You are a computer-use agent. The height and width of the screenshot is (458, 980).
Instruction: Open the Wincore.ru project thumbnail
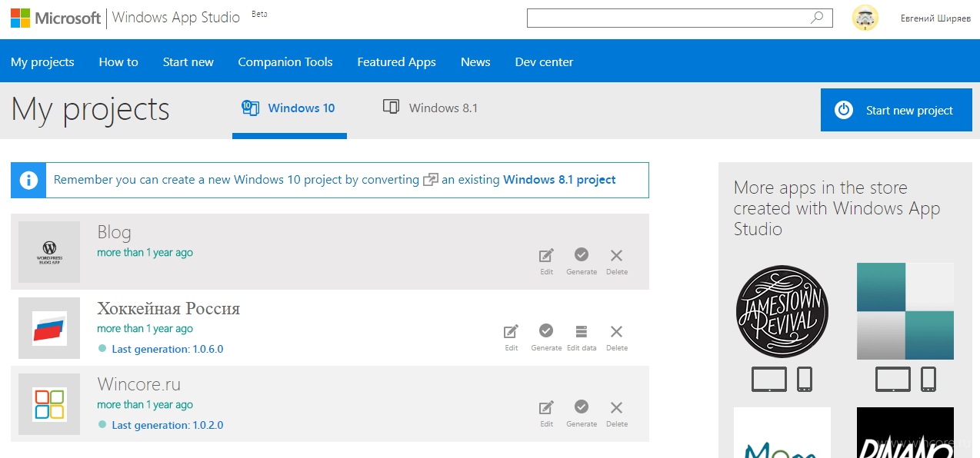[x=49, y=404]
